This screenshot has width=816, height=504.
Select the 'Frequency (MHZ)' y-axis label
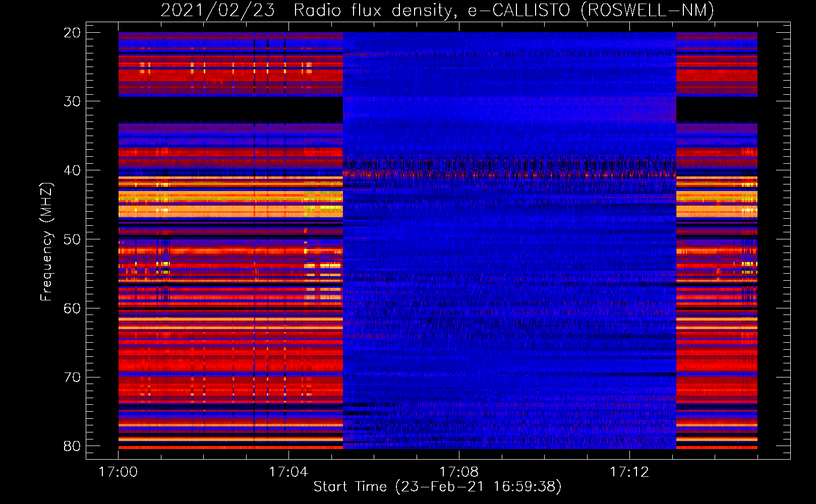46,242
